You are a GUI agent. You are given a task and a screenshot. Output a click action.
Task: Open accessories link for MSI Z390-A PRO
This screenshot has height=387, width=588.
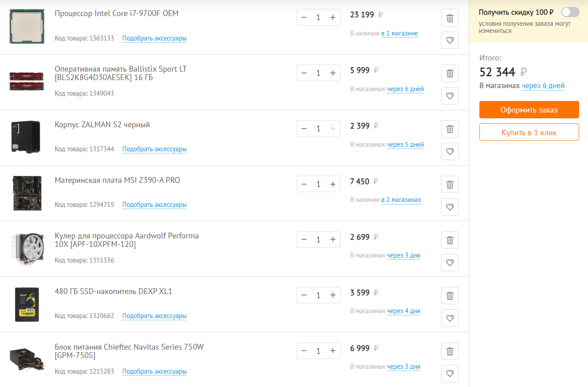coord(154,205)
